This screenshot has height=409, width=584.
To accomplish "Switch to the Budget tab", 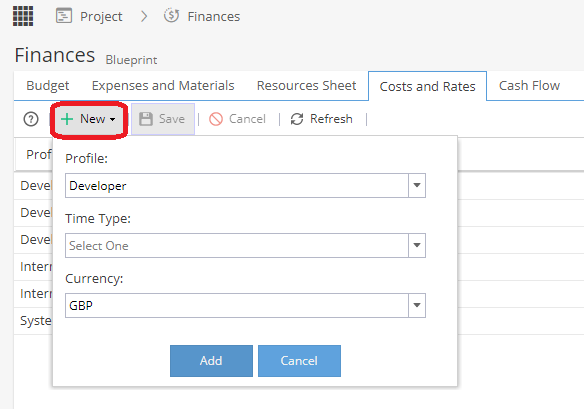I will [x=48, y=86].
